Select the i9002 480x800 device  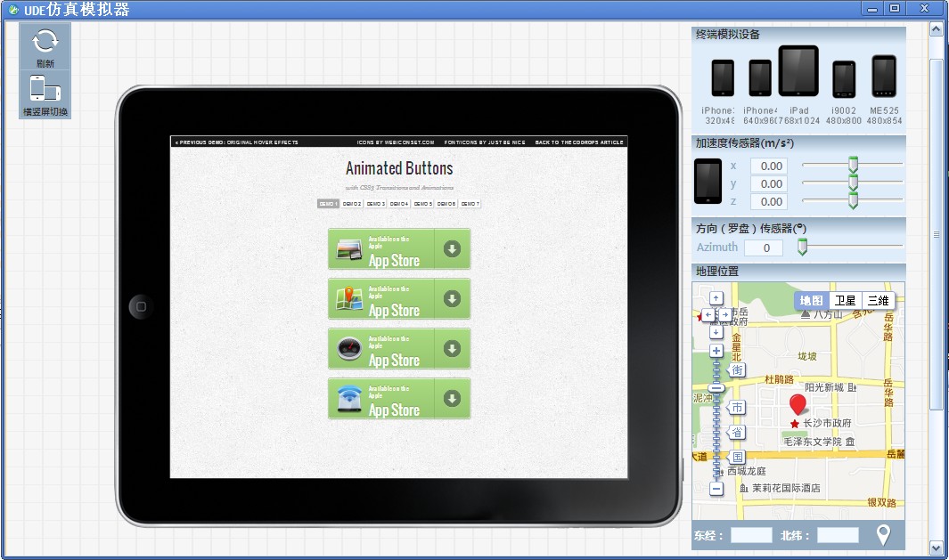(x=844, y=78)
